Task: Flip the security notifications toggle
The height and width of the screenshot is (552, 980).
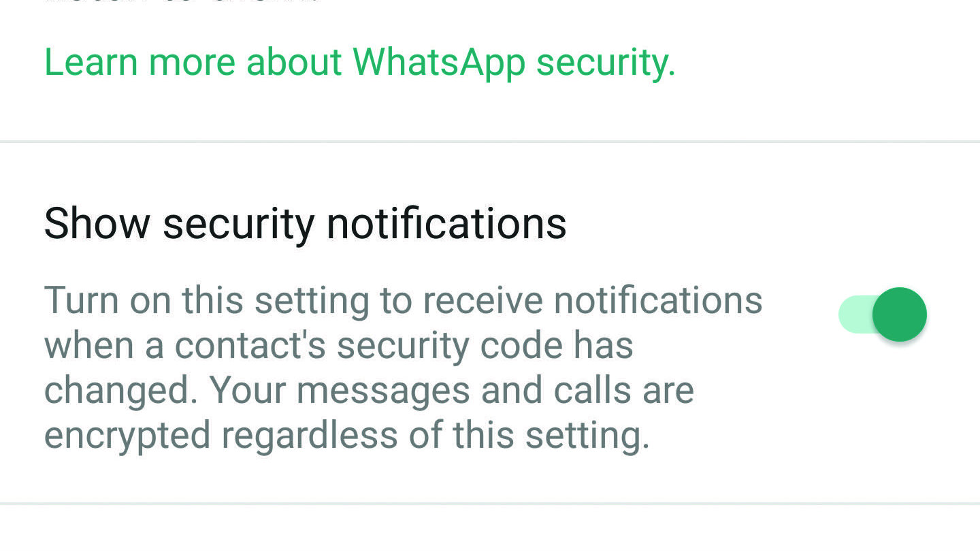Action: 883,314
